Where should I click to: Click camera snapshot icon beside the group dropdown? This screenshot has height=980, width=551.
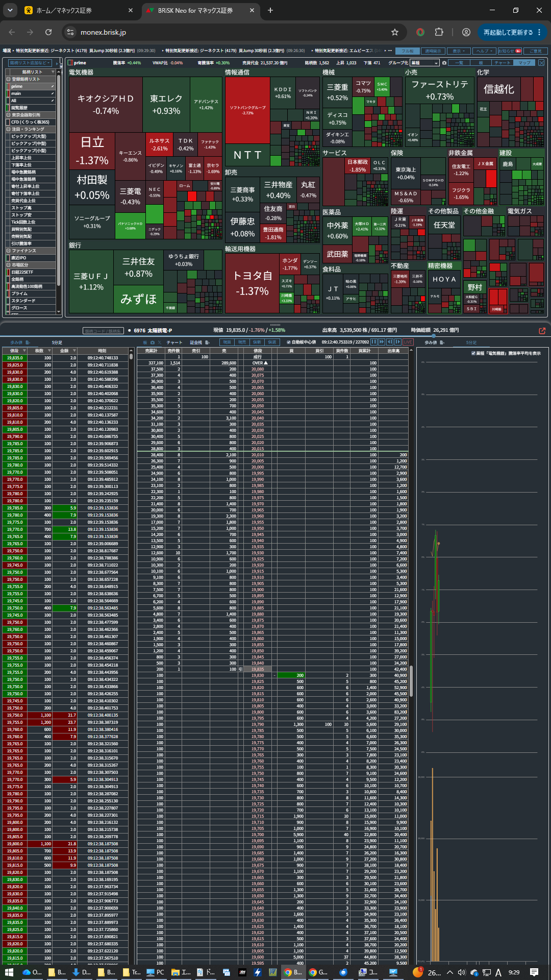click(444, 63)
